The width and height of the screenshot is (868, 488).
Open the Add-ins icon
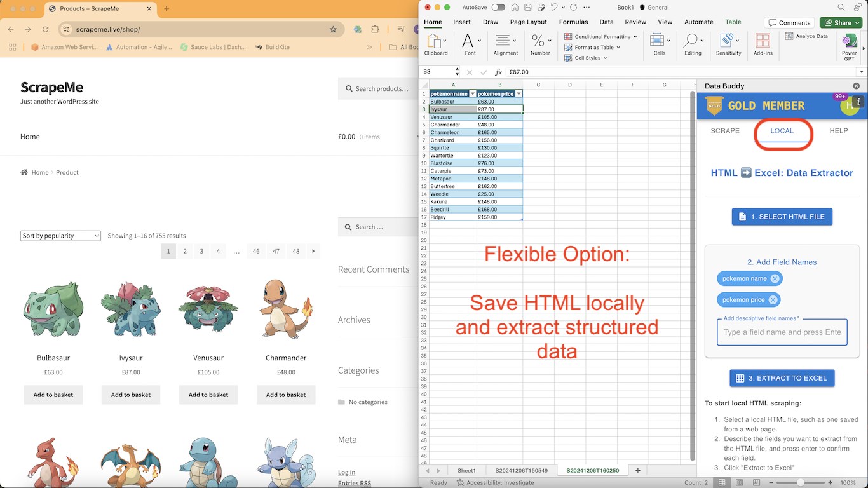click(763, 41)
